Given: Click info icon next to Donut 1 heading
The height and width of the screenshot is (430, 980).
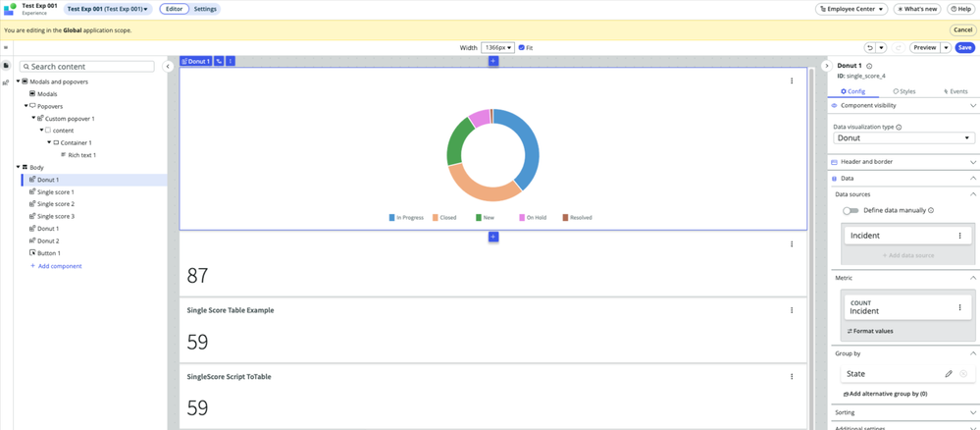Looking at the screenshot, I should tap(869, 66).
